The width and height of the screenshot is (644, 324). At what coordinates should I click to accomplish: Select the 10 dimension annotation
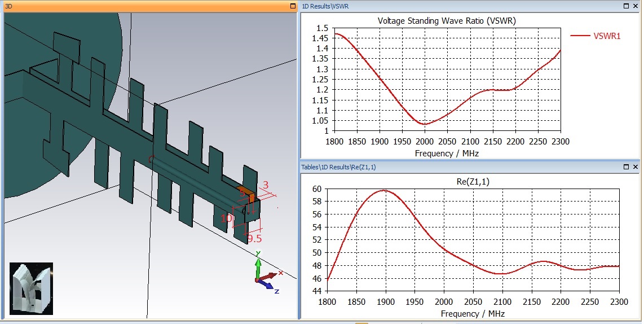pyautogui.click(x=226, y=218)
